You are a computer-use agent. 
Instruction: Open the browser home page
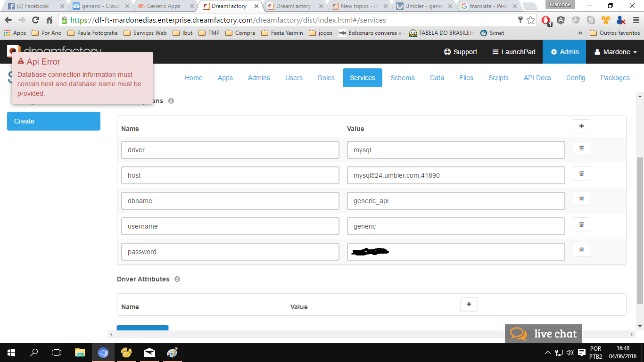click(49, 20)
